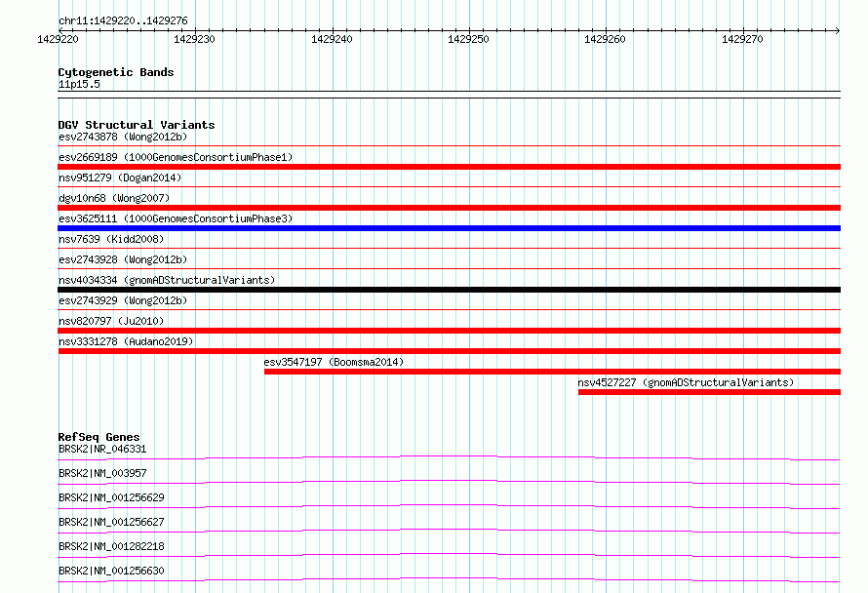Select the nsv7639 (Kidd2008) label
The height and width of the screenshot is (593, 868).
(x=111, y=239)
